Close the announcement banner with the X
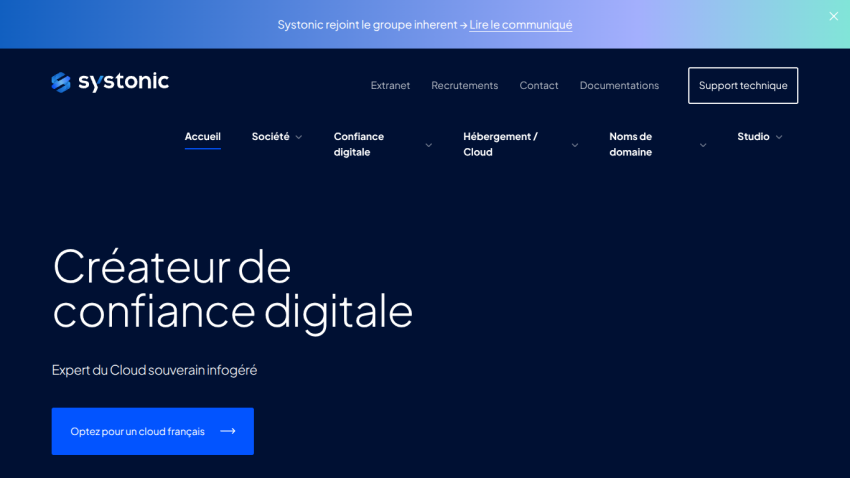The image size is (850, 478). pos(833,16)
